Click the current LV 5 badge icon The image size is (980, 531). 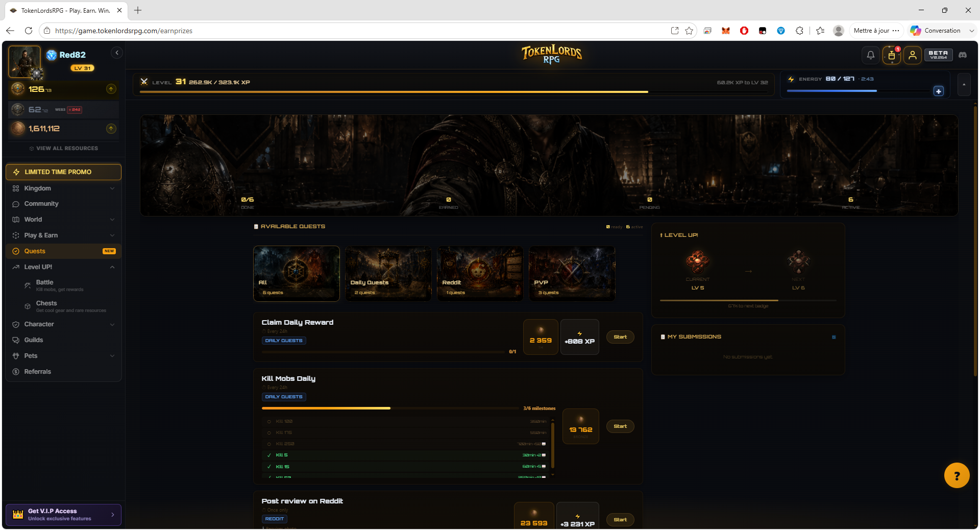click(697, 261)
